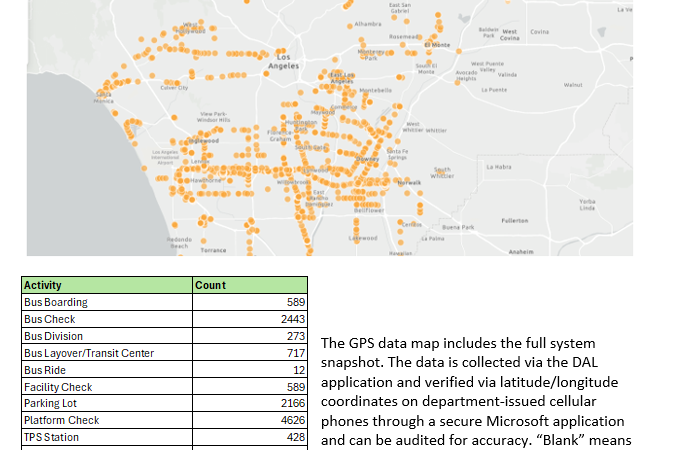
Task: Select the Bus Boarding row label
Action: (x=55, y=302)
